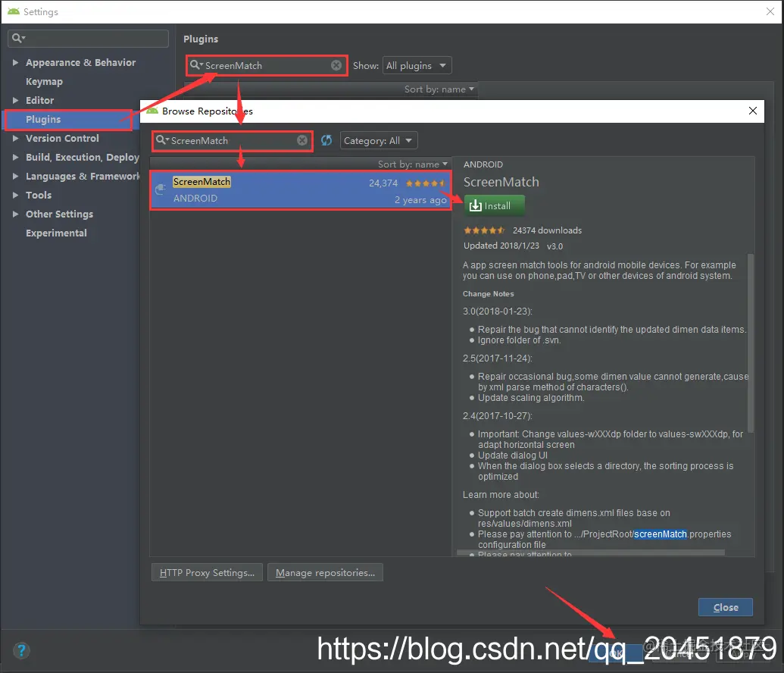Click the 24374 downloads text
The image size is (784, 673).
coord(547,230)
